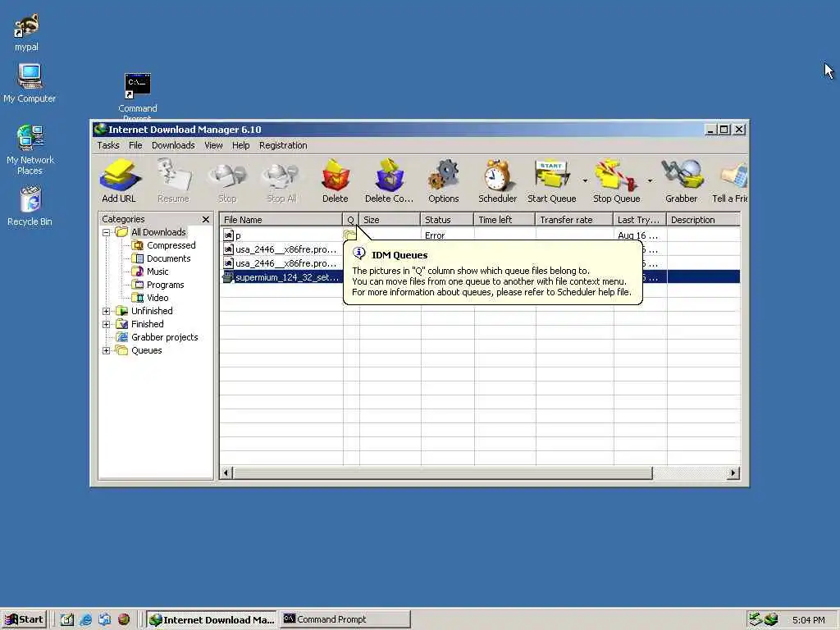Sort by Description column header
Viewport: 840px width, 630px height.
point(703,220)
